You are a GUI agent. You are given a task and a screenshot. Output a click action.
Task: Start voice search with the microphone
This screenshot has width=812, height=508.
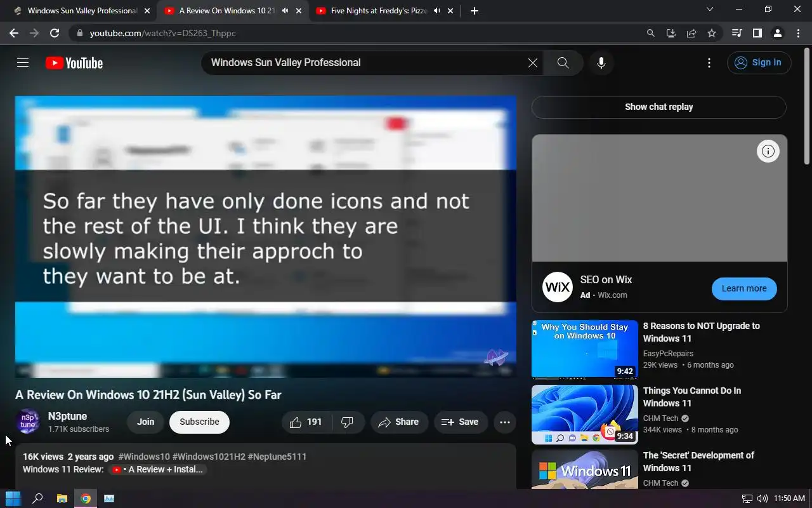pos(601,63)
